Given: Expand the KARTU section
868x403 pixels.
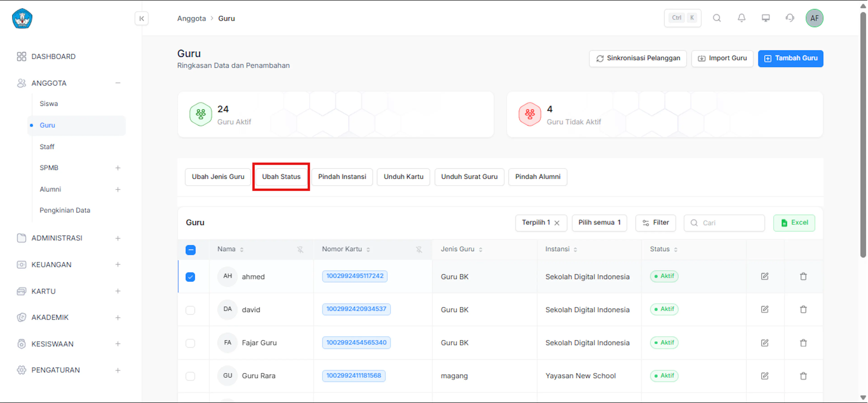Looking at the screenshot, I should 118,291.
